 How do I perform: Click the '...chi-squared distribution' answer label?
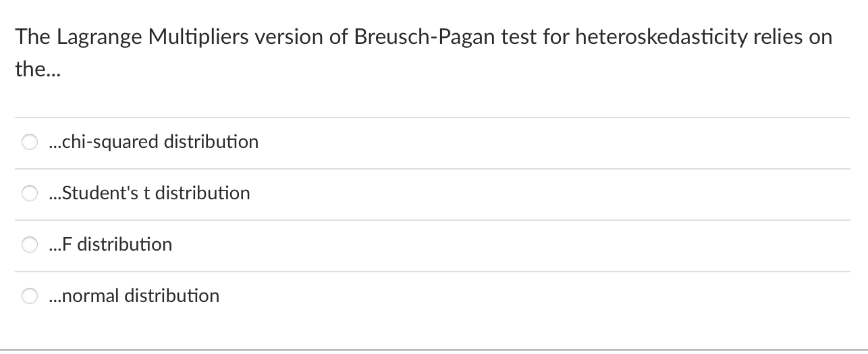tap(153, 142)
